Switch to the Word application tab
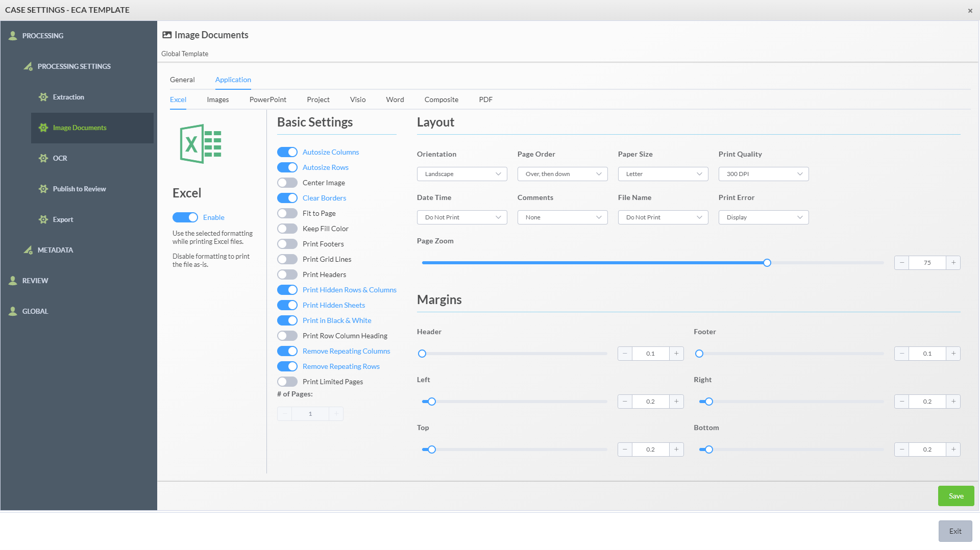The image size is (980, 550). click(x=395, y=99)
